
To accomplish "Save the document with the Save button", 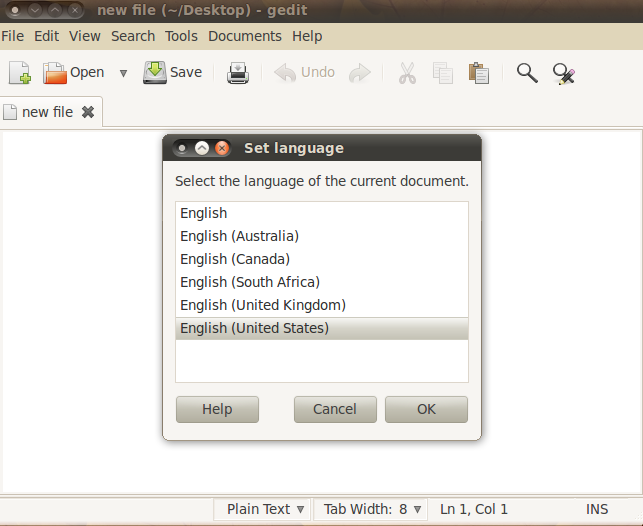I will 172,73.
